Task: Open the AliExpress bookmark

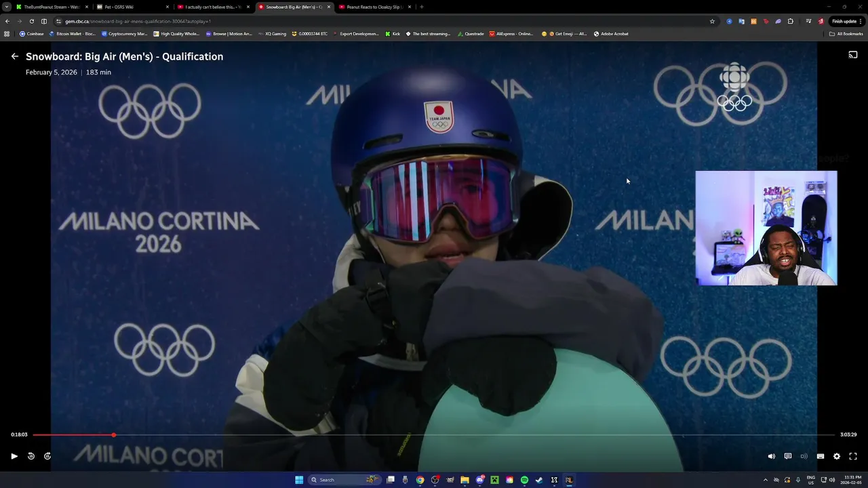Action: tap(511, 33)
